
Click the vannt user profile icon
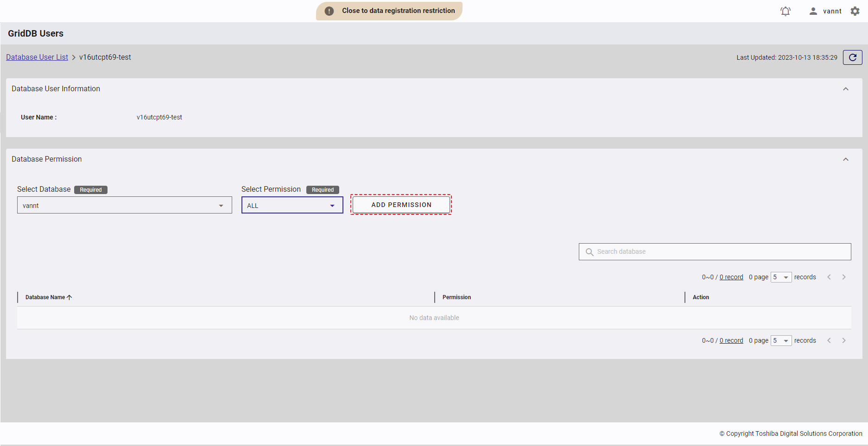pyautogui.click(x=813, y=11)
